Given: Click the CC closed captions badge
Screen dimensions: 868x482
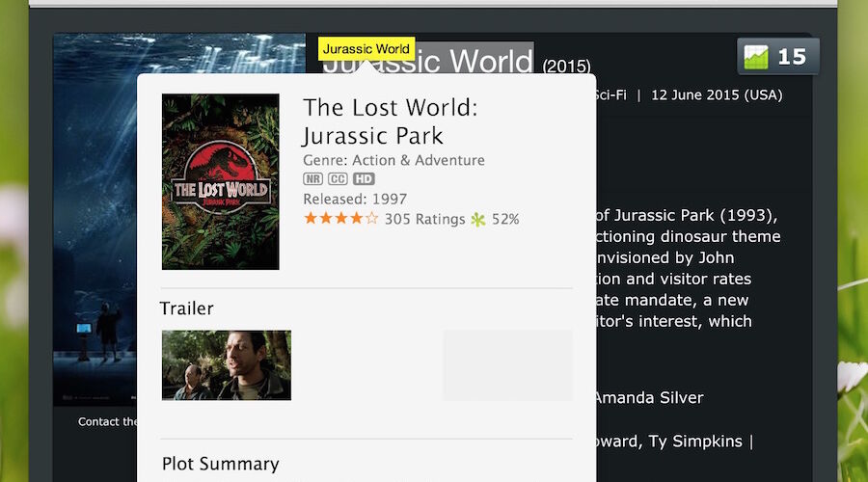Looking at the screenshot, I should coord(338,178).
